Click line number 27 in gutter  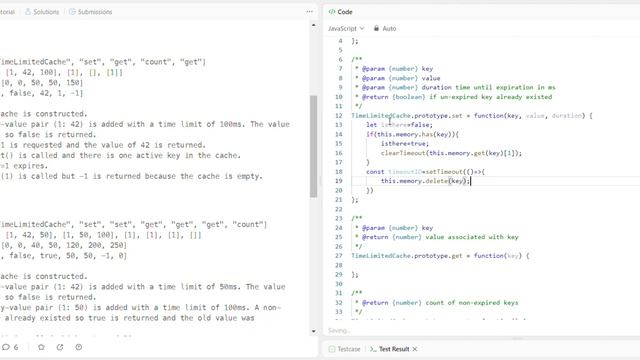(339, 256)
